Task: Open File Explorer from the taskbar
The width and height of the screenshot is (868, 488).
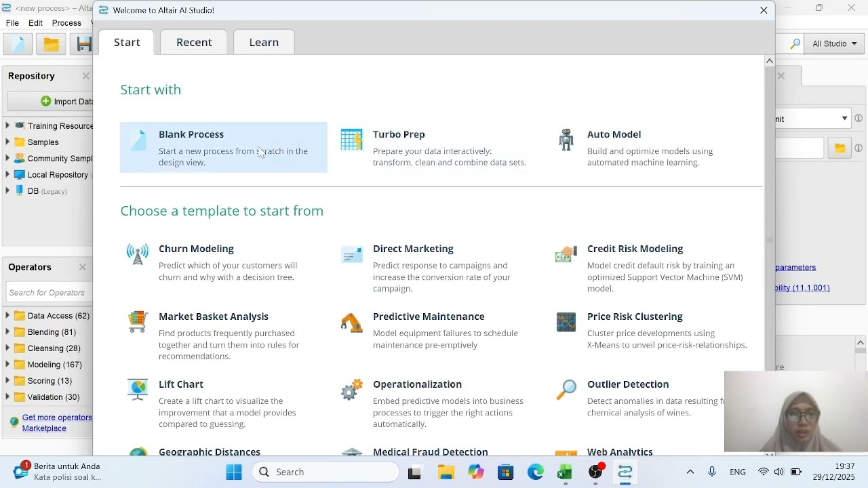Action: pyautogui.click(x=446, y=472)
